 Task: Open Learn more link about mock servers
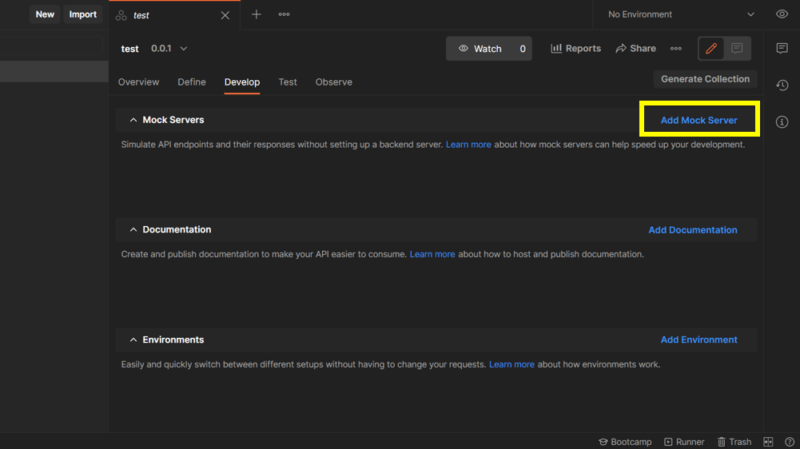click(468, 145)
